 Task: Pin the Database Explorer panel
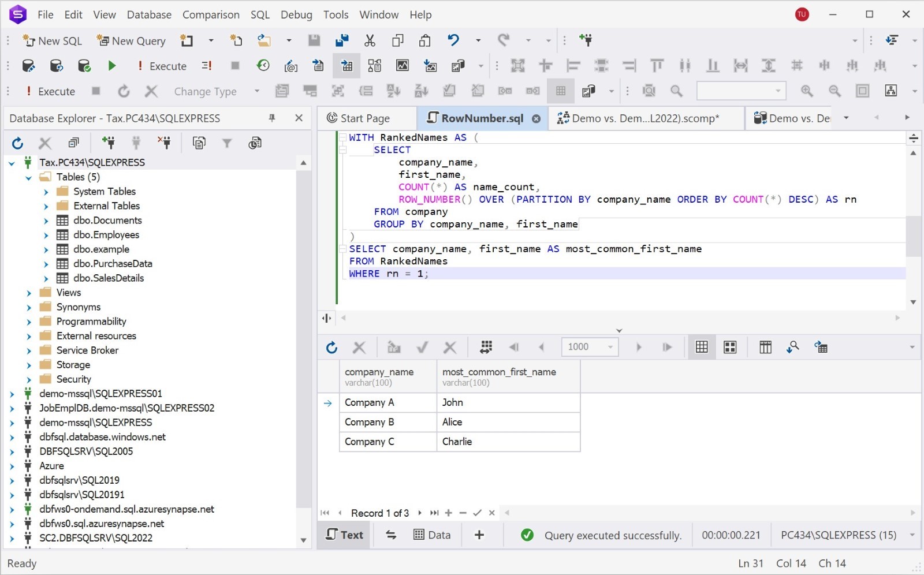click(x=272, y=118)
